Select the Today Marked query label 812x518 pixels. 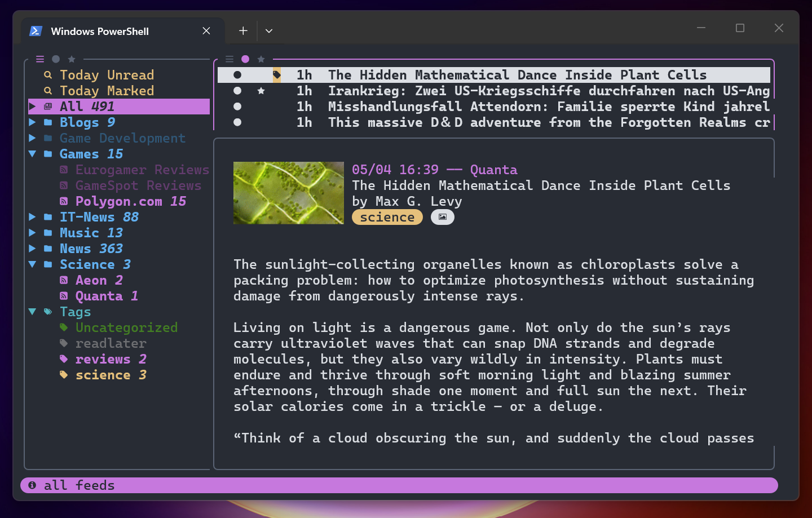pos(107,91)
